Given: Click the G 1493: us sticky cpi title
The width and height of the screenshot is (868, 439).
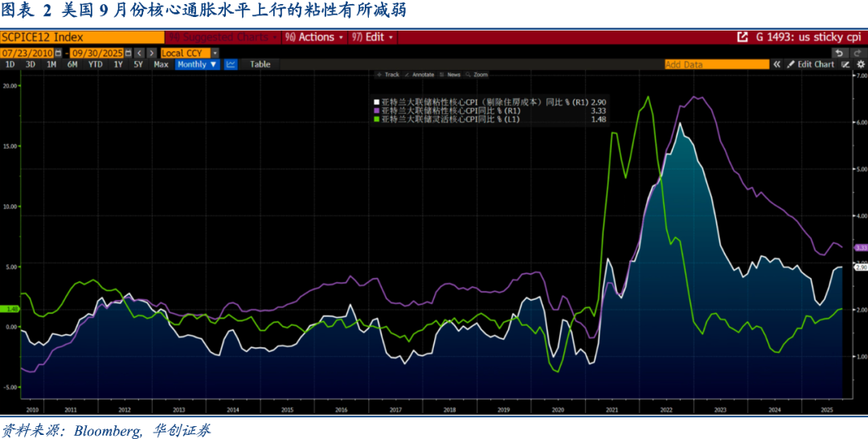Looking at the screenshot, I should click(x=809, y=37).
